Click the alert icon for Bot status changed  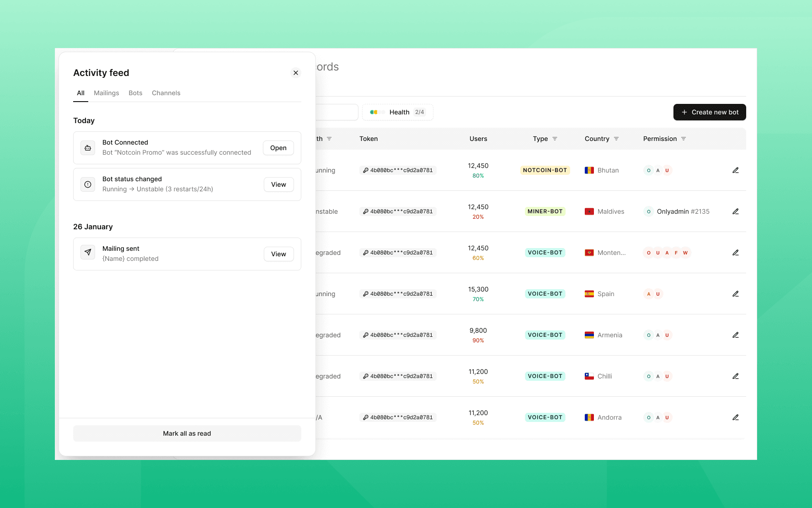pyautogui.click(x=88, y=184)
